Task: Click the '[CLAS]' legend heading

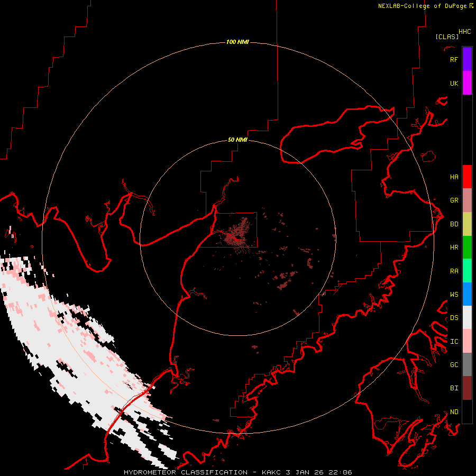Action: tap(447, 36)
